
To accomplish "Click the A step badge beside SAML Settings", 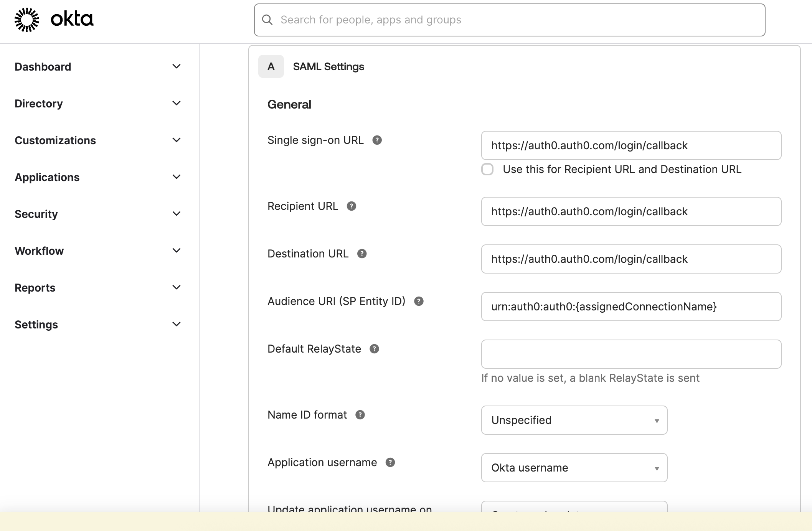I will tap(271, 66).
